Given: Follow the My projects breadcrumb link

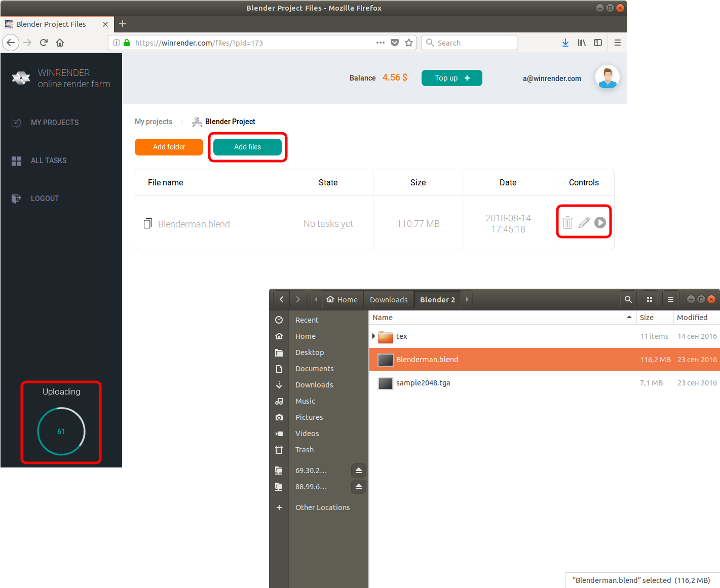Looking at the screenshot, I should tap(154, 122).
